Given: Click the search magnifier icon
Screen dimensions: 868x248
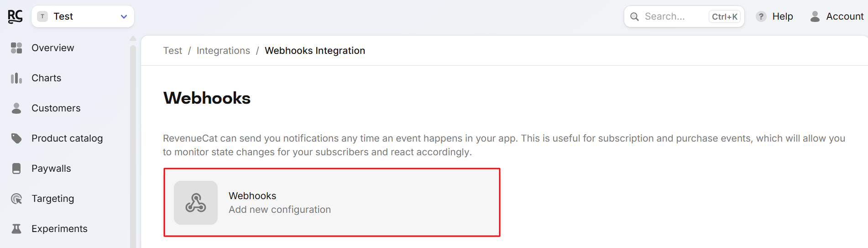Looking at the screenshot, I should pyautogui.click(x=634, y=17).
